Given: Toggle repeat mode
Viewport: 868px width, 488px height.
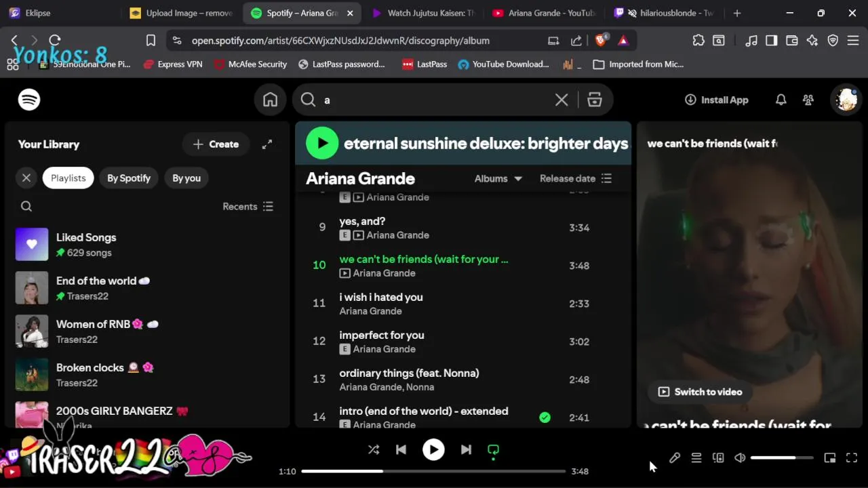Looking at the screenshot, I should click(x=493, y=449).
